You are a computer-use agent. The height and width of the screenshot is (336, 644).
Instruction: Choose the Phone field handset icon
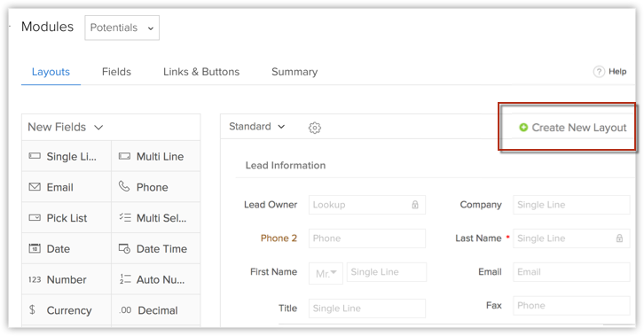[x=124, y=187]
